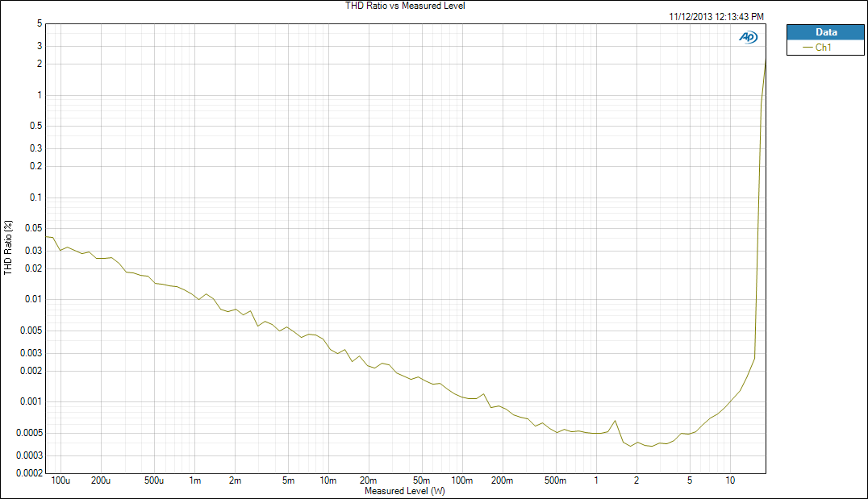This screenshot has height=499, width=868.
Task: Click the 100m tick label on X axis
Action: click(x=461, y=480)
